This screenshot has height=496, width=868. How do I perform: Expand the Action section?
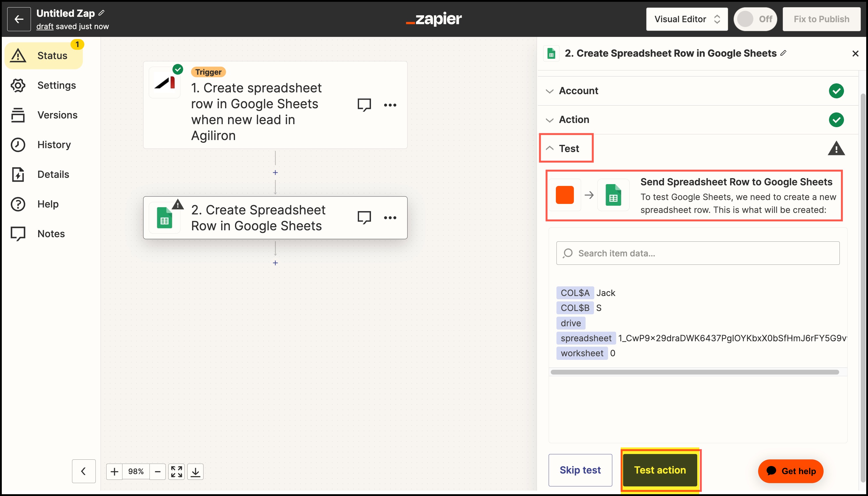[574, 120]
